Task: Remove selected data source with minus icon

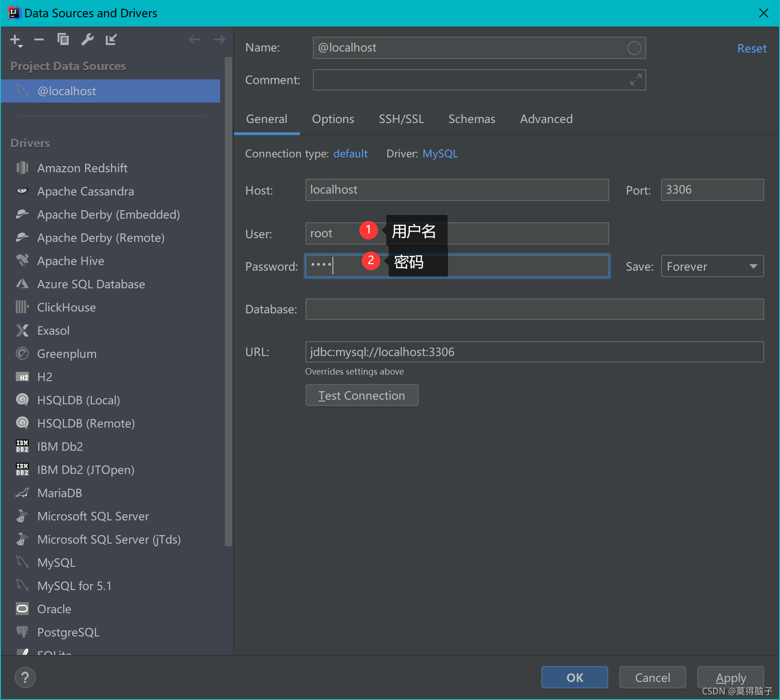Action: coord(39,40)
